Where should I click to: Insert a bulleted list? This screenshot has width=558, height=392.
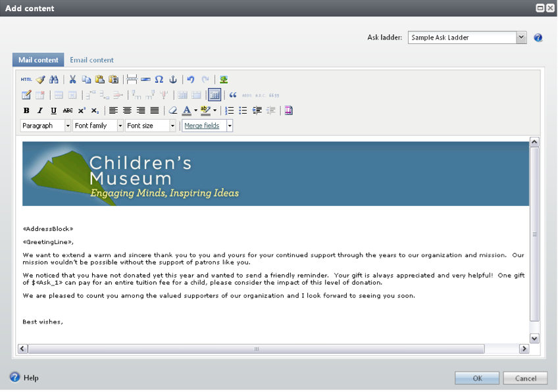point(243,110)
